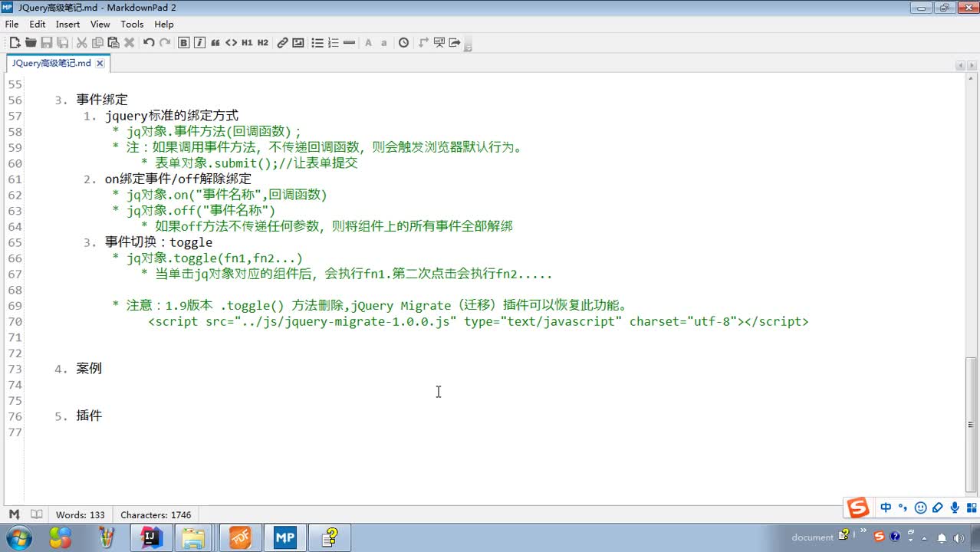Create a new document with the toolbar icon
980x552 pixels.
[x=15, y=43]
